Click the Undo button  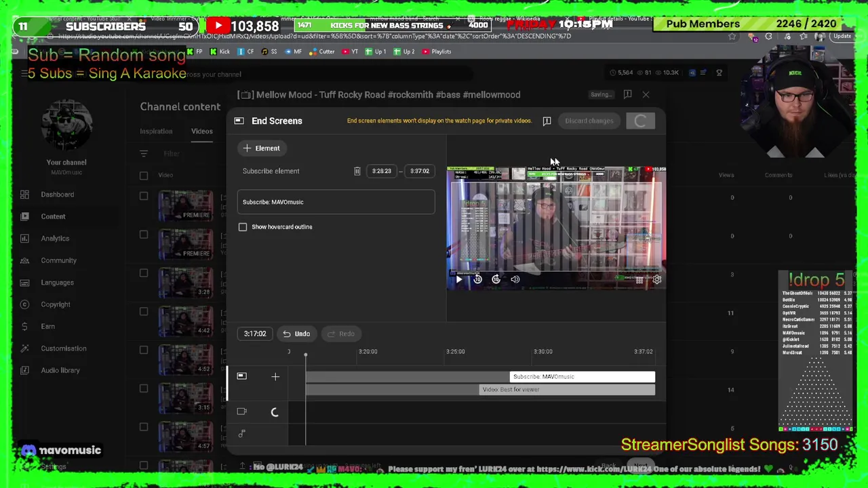[x=296, y=333]
